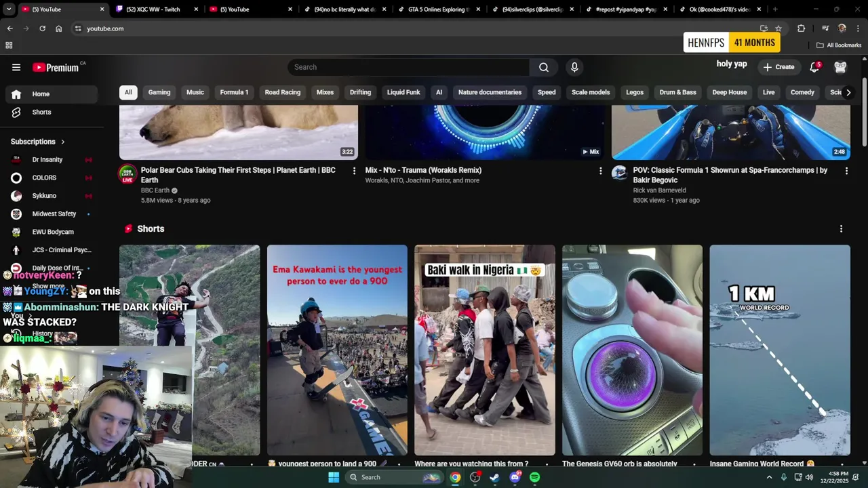Open options menu for Polar Bear Cubs video
Screen dimensions: 868x488
[x=354, y=171]
